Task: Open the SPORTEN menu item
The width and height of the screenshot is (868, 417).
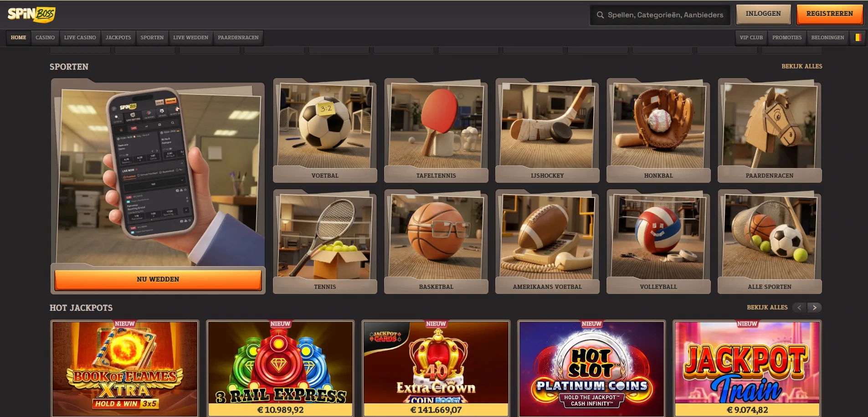Action: pyautogui.click(x=152, y=37)
